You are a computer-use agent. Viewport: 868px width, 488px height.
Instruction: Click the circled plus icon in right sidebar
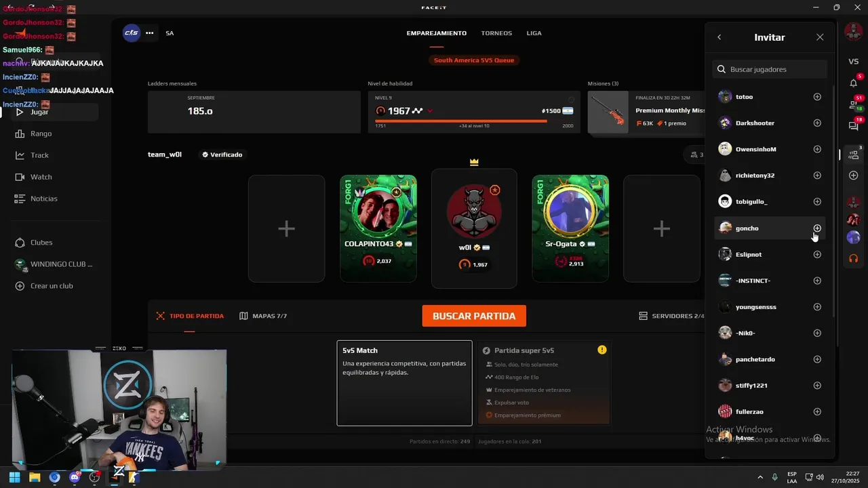coord(854,176)
